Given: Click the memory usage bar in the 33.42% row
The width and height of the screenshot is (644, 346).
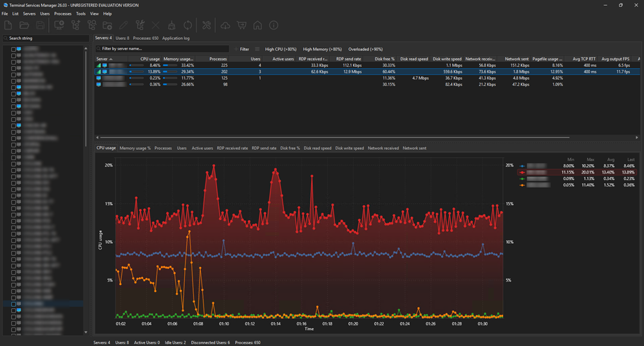Looking at the screenshot, I should (x=170, y=65).
